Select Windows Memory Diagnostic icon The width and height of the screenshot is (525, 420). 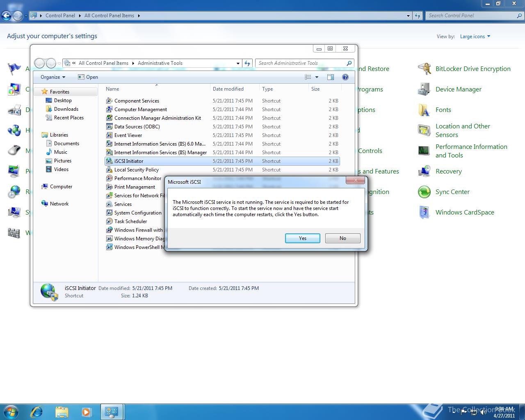point(109,239)
